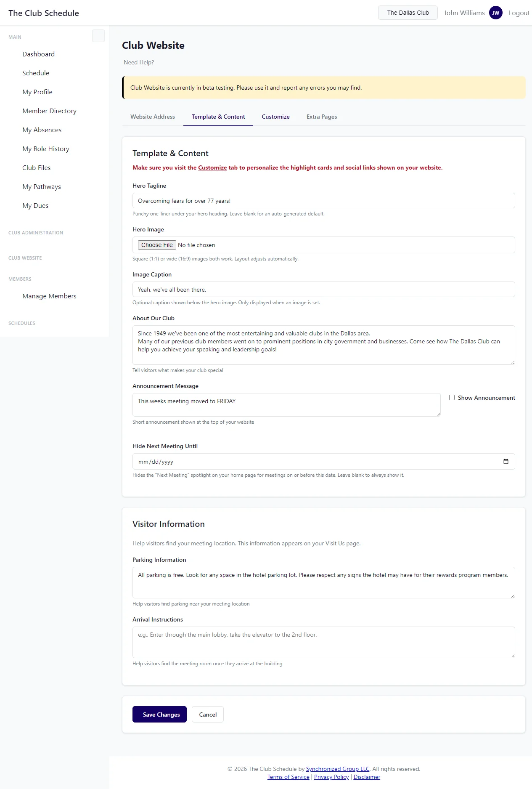Expand the Schedules sidebar section

pyautogui.click(x=22, y=323)
